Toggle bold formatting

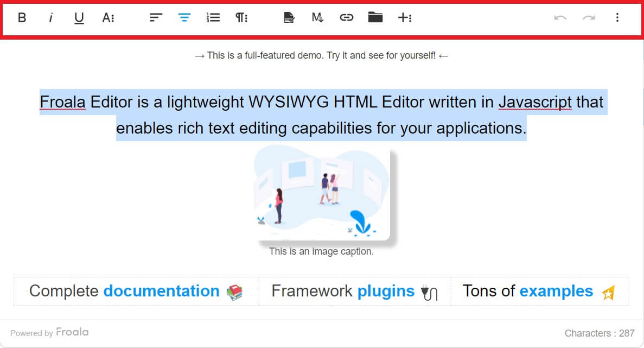tap(22, 18)
